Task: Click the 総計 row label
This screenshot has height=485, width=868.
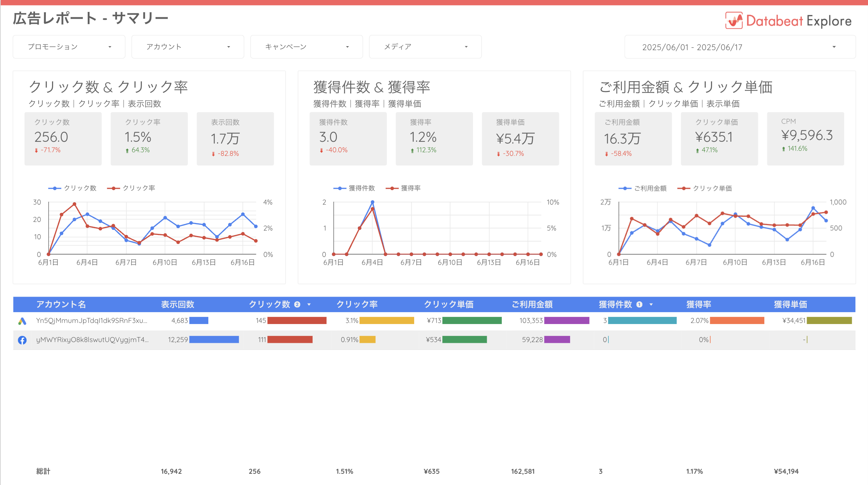Action: (x=43, y=471)
